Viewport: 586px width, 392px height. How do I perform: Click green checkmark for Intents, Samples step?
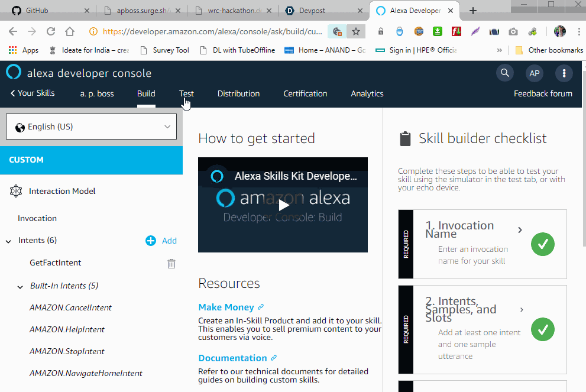coord(543,329)
